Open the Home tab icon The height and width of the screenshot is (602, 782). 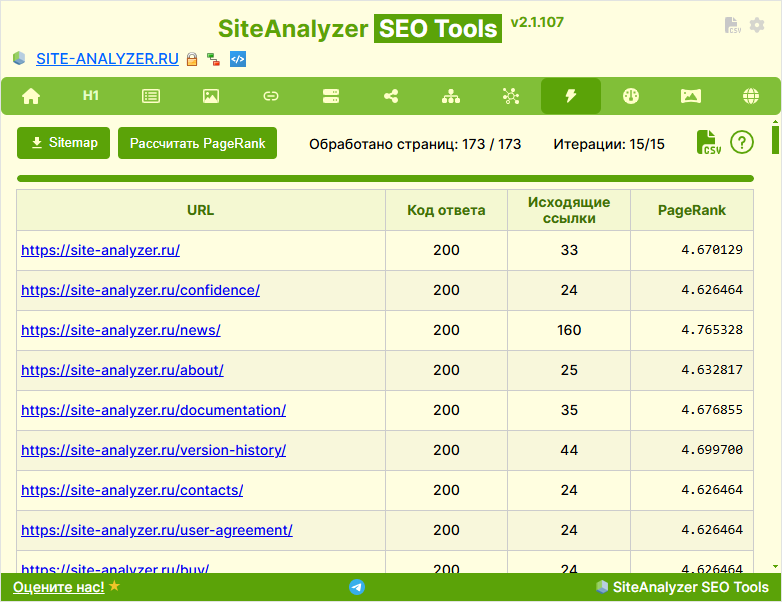31,96
